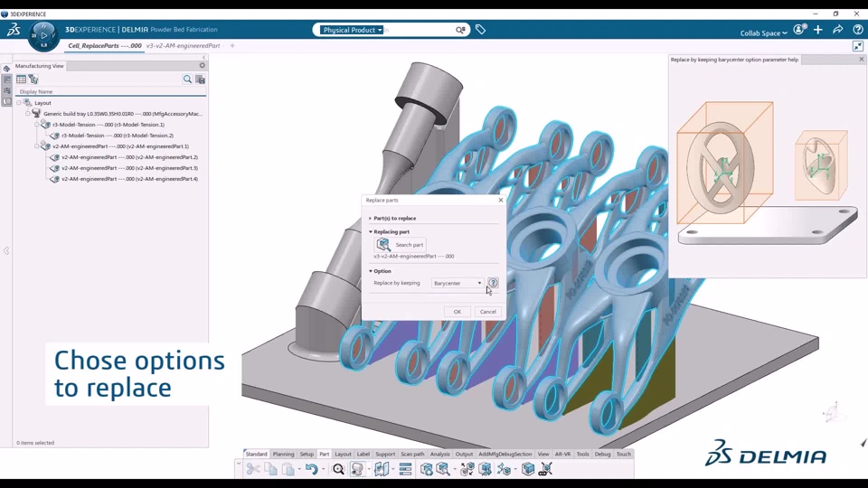Open the Replace by keeping Barycenter dropdown
This screenshot has width=868, height=488.
(458, 283)
